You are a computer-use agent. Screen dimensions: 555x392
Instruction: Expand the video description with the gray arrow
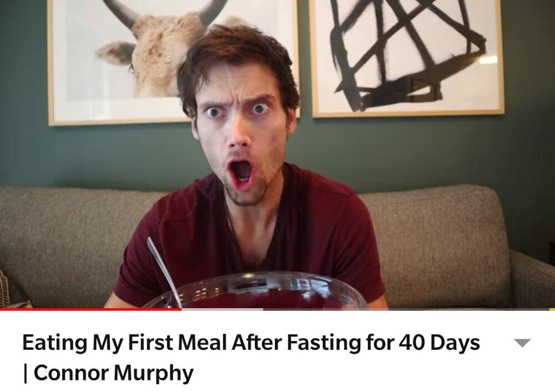[522, 343]
